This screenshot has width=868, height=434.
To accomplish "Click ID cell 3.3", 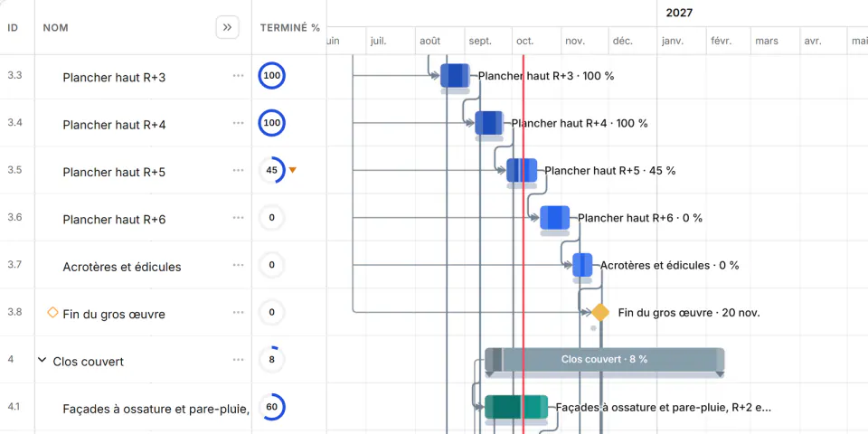I will coord(14,75).
